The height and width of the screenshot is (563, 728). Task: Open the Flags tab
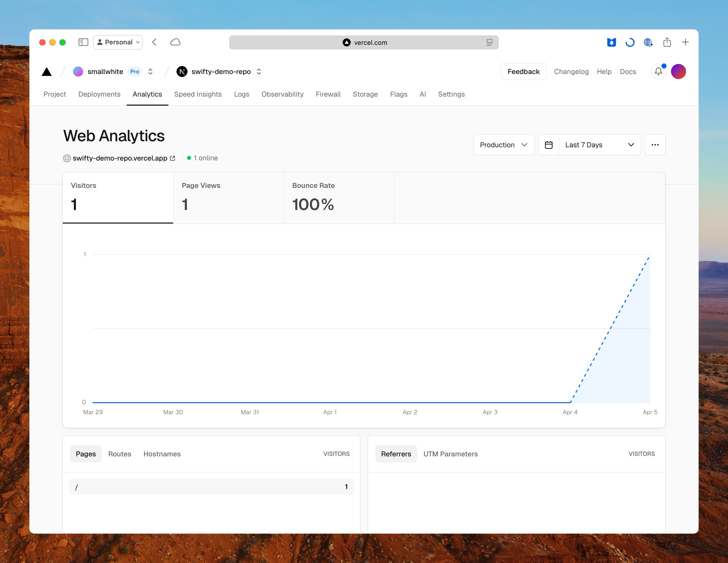point(399,94)
